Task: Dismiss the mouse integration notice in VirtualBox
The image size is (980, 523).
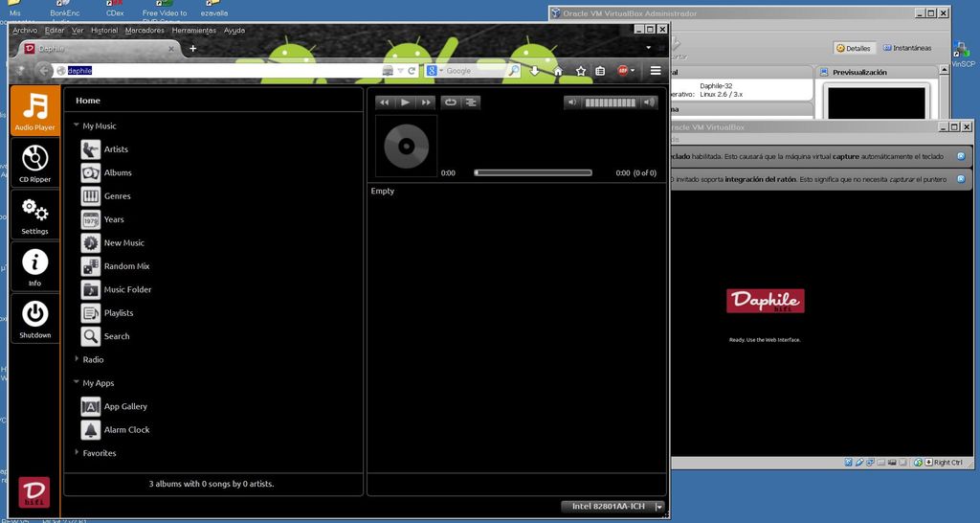Action: [x=961, y=179]
